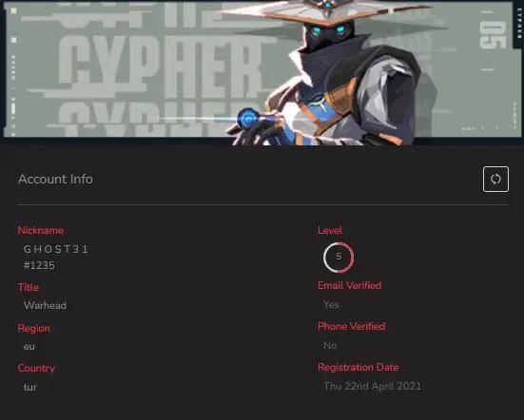Click the Cypher banner image
This screenshot has height=420, width=524.
coord(262,72)
